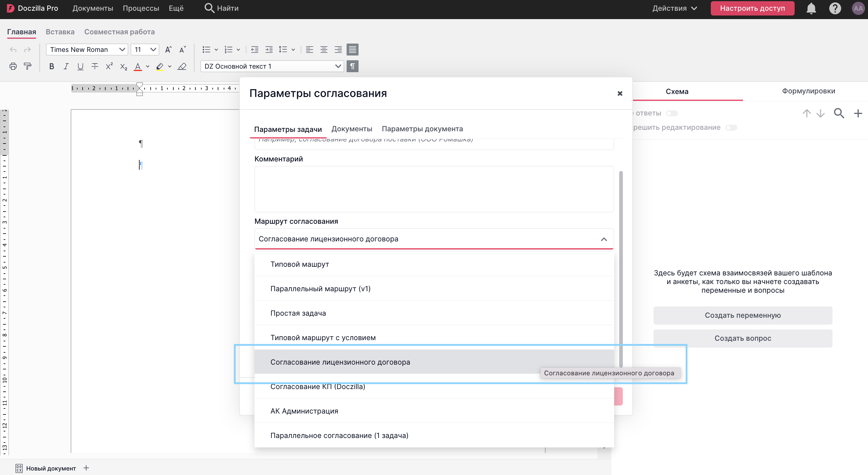The width and height of the screenshot is (868, 475).
Task: Toggle the редактирование switch
Action: coord(731,128)
